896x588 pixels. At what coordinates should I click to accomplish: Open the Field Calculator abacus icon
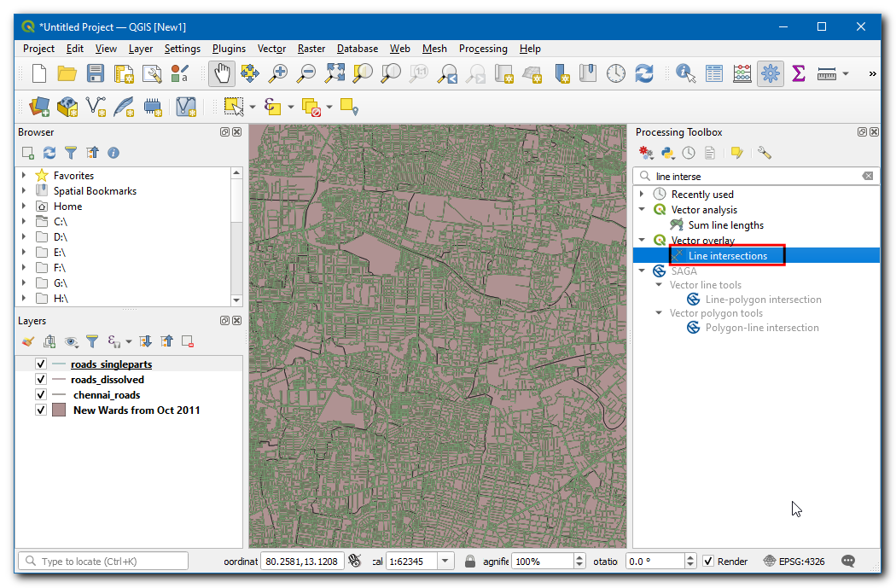pos(742,73)
